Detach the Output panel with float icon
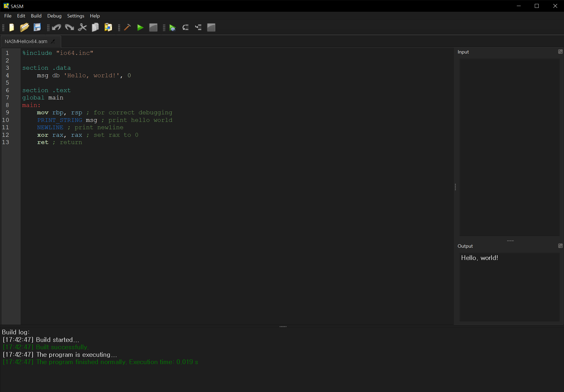This screenshot has height=392, width=564. pyautogui.click(x=560, y=246)
